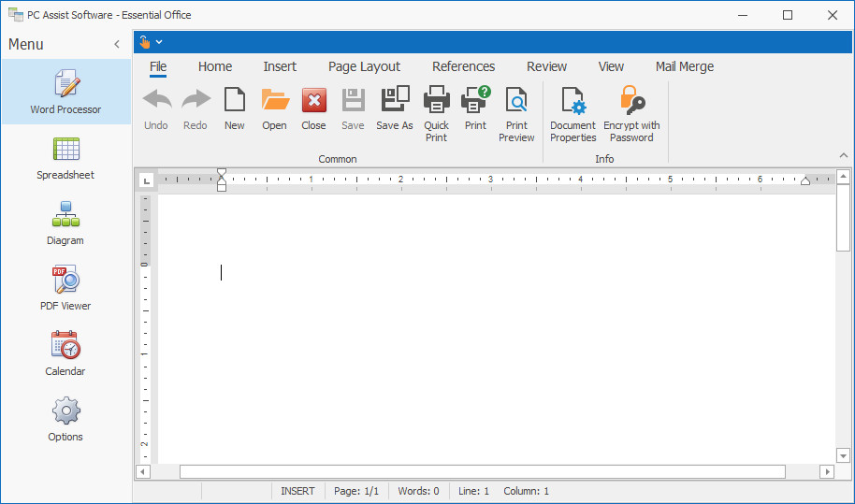Screen dimensions: 855x504
Task: Create a New document
Action: (x=235, y=108)
